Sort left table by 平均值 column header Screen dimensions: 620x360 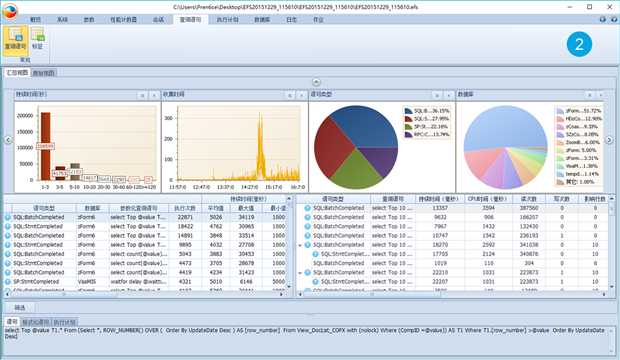click(x=216, y=208)
